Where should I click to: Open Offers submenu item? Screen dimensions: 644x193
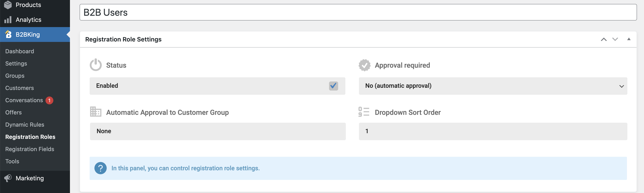tap(14, 112)
